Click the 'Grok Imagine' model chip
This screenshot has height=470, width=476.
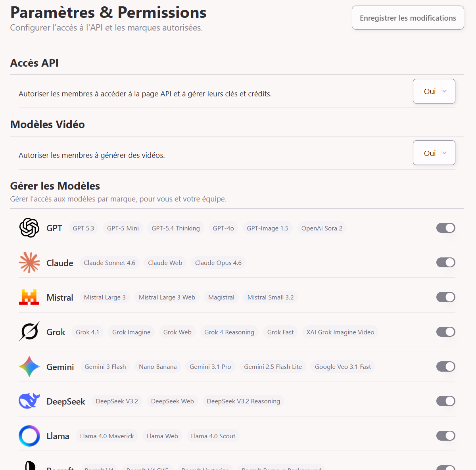[x=131, y=332]
